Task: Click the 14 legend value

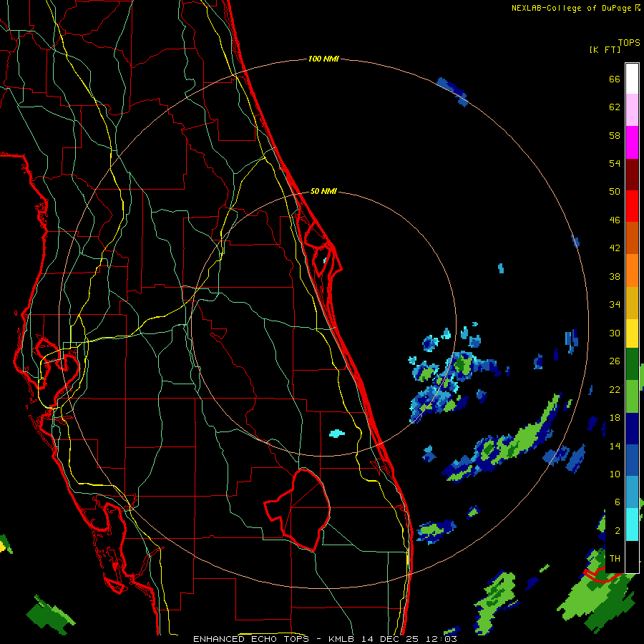Action: [x=615, y=446]
